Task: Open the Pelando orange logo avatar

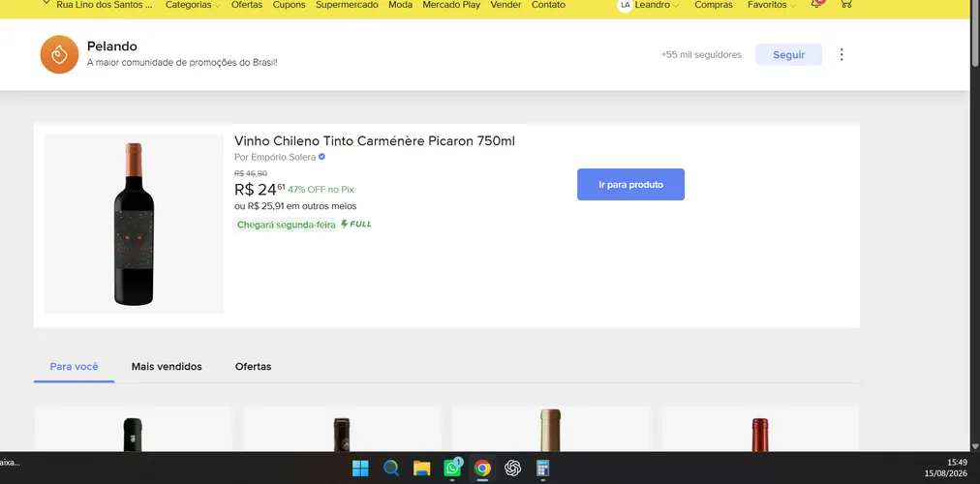Action: [x=59, y=54]
